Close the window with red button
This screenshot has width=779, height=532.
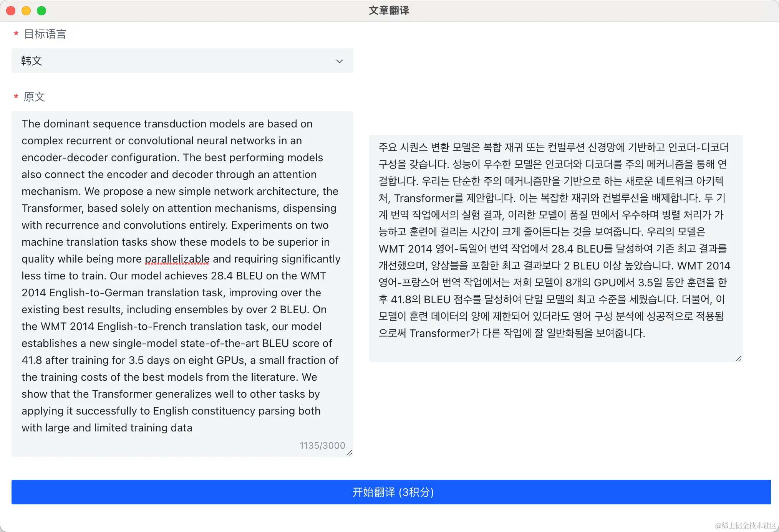coord(11,11)
